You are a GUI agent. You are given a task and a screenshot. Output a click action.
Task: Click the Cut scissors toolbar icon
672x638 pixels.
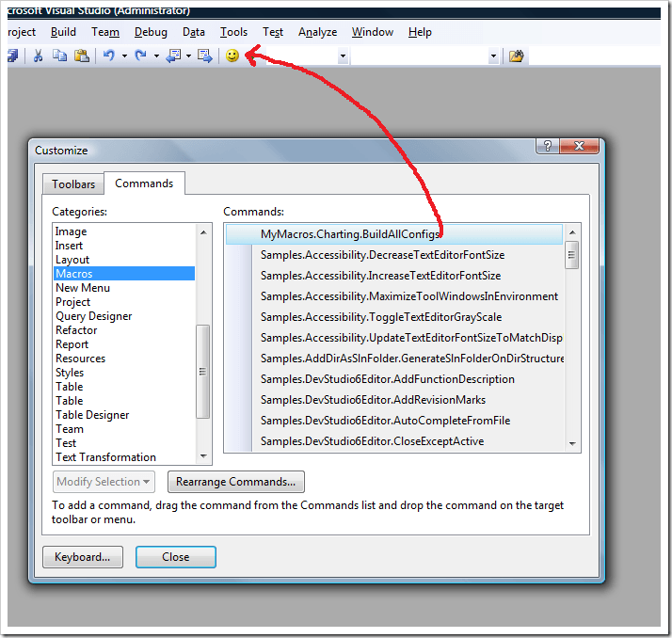tap(39, 56)
